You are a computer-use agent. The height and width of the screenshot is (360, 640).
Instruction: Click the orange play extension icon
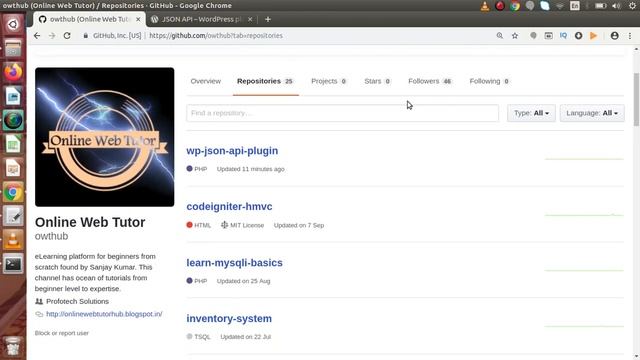pos(593,36)
